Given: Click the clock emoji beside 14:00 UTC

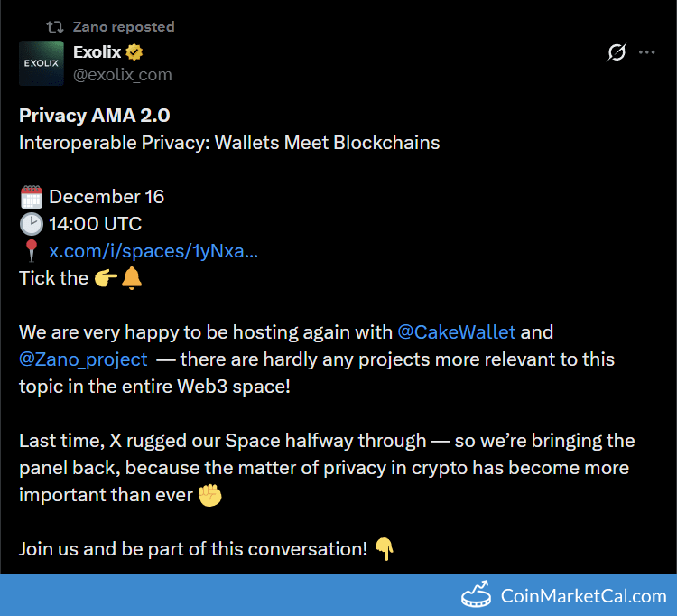Looking at the screenshot, I should (x=31, y=224).
